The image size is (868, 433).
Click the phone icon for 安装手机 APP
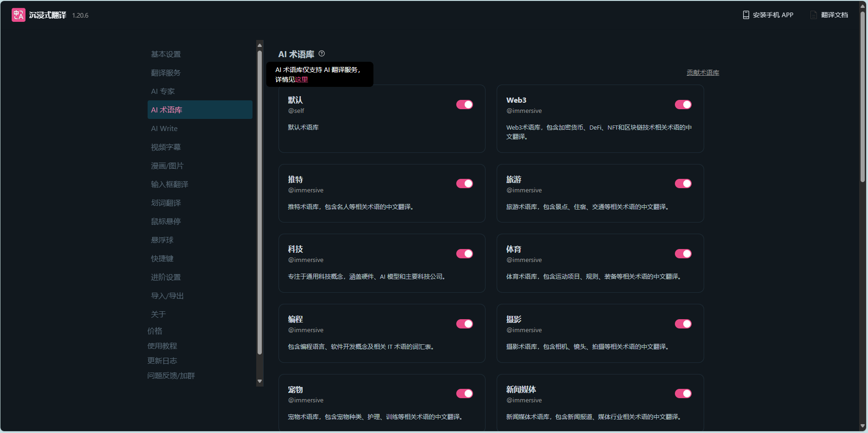[746, 15]
